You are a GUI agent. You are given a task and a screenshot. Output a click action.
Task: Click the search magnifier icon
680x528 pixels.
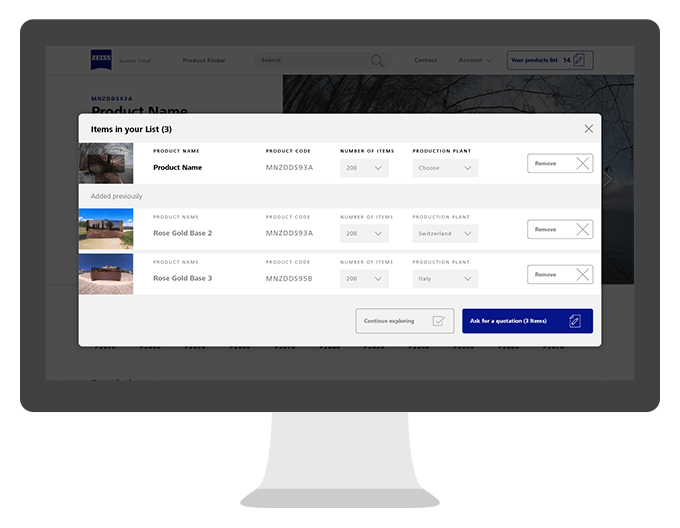coord(377,60)
